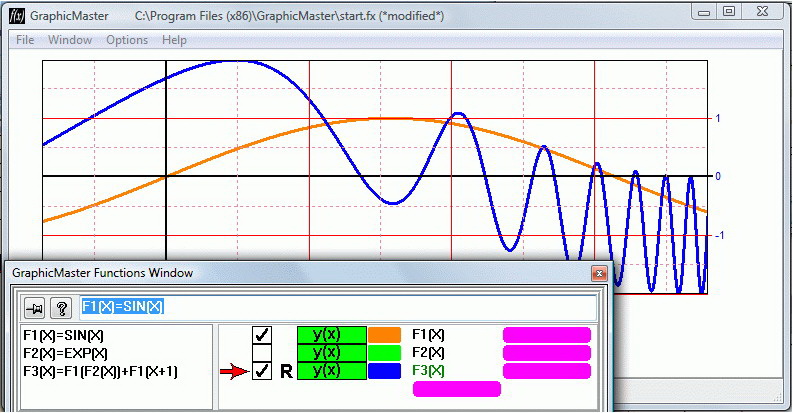793x413 pixels.
Task: Uncheck the F3(X) plot checkbox
Action: click(262, 371)
